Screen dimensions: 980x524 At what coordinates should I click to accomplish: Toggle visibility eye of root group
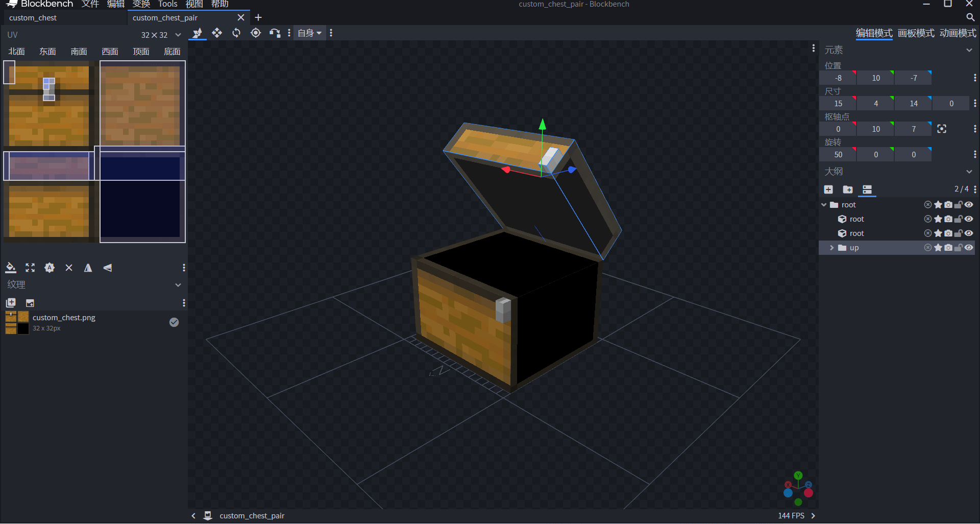tap(969, 205)
